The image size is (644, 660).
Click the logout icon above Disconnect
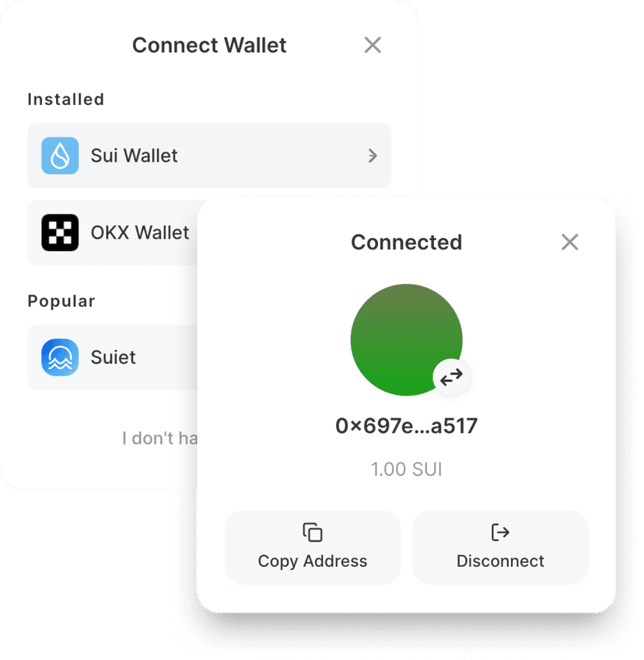coord(500,532)
